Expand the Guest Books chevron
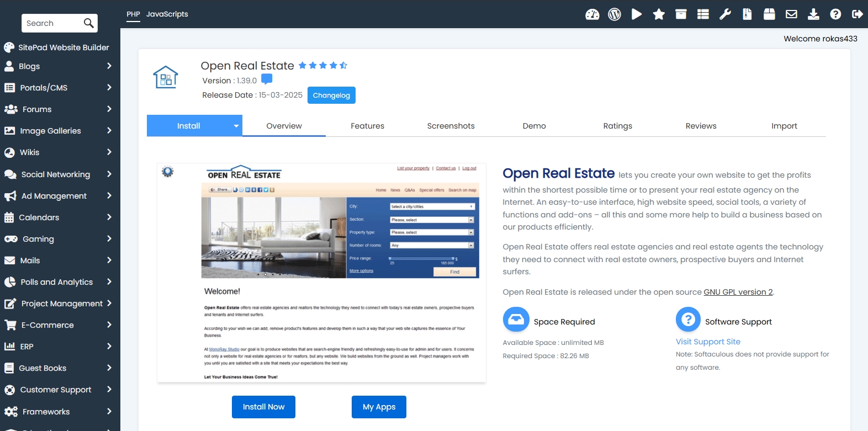This screenshot has width=868, height=431. point(109,368)
